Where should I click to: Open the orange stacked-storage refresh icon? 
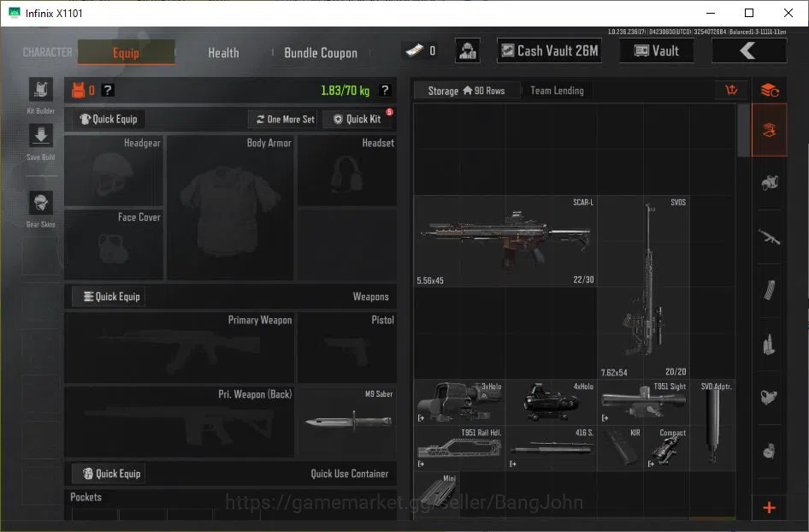[770, 91]
